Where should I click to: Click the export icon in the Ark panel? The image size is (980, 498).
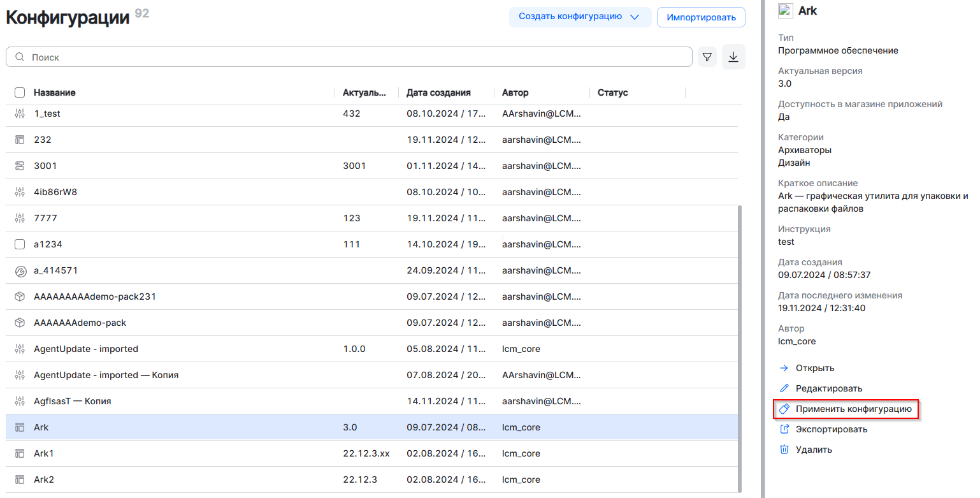point(784,429)
